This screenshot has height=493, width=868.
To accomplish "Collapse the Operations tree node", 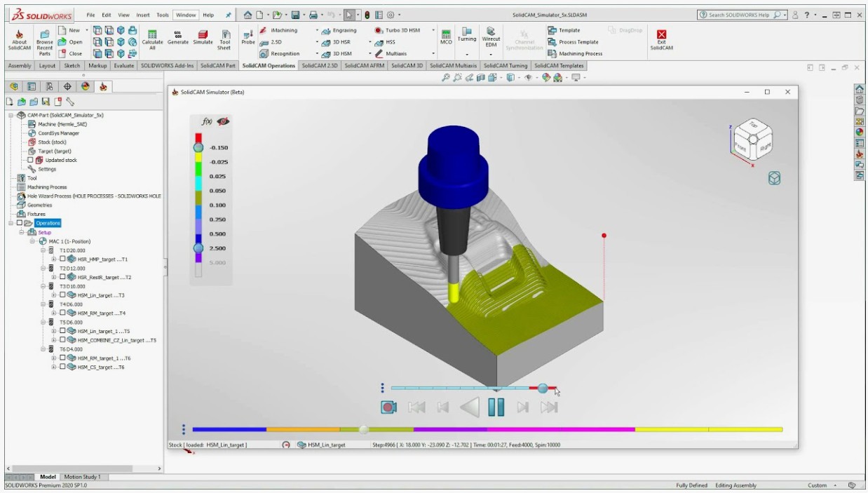I will coord(11,223).
